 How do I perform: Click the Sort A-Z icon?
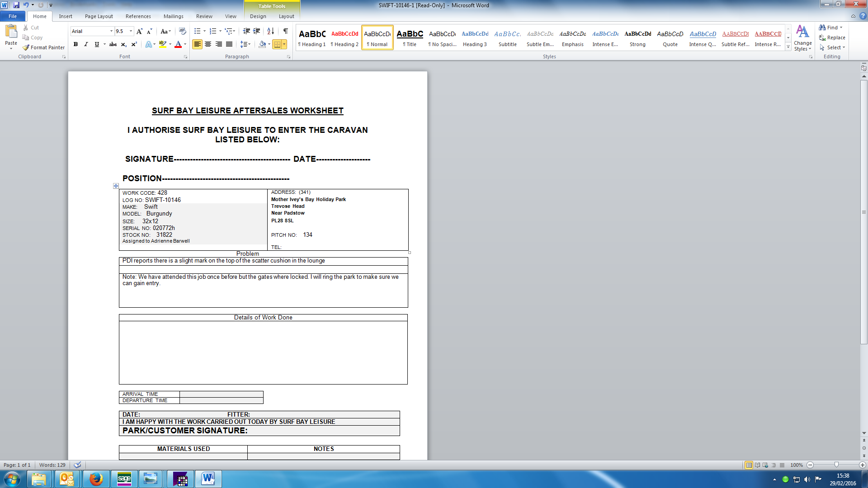(x=270, y=31)
